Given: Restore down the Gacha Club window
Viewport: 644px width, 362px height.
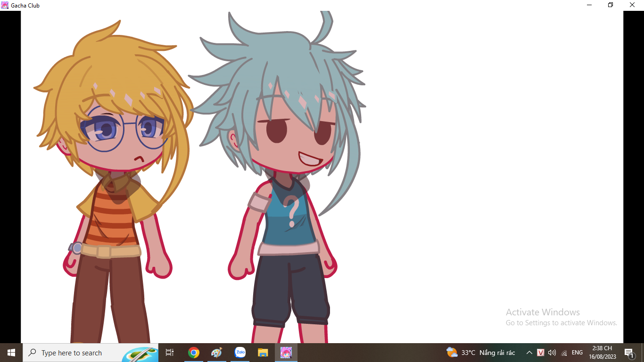Looking at the screenshot, I should click(611, 5).
